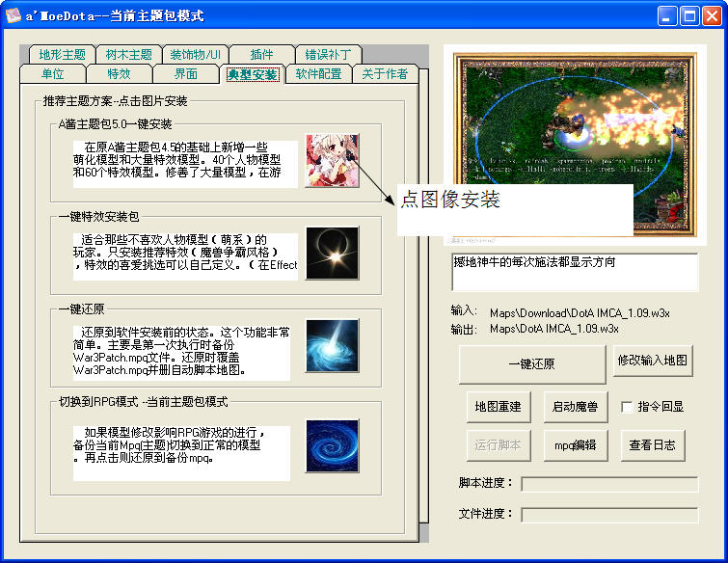Viewport: 728px width, 563px height.
Task: Click the blue spiral image to switch RPG mode
Action: click(x=332, y=446)
